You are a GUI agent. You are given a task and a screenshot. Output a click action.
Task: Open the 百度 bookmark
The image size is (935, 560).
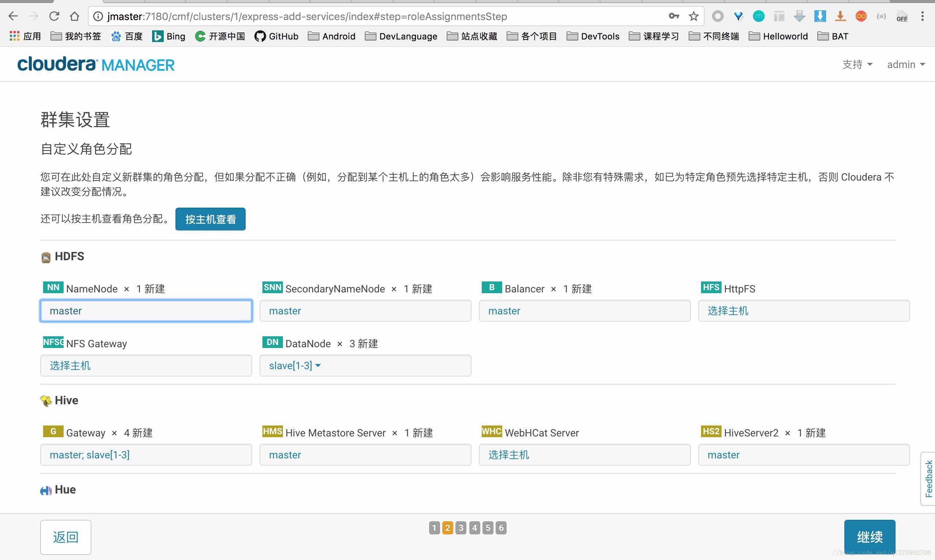(x=127, y=36)
